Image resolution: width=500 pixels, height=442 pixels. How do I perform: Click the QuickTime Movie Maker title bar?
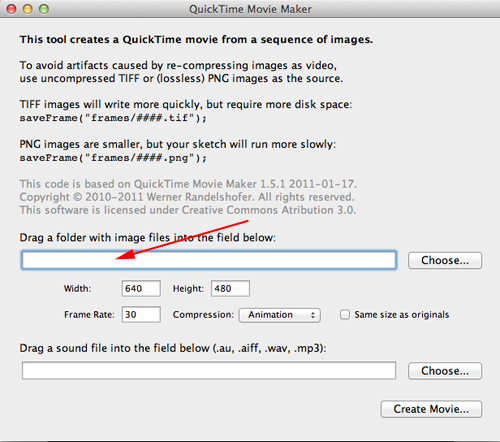(x=250, y=9)
